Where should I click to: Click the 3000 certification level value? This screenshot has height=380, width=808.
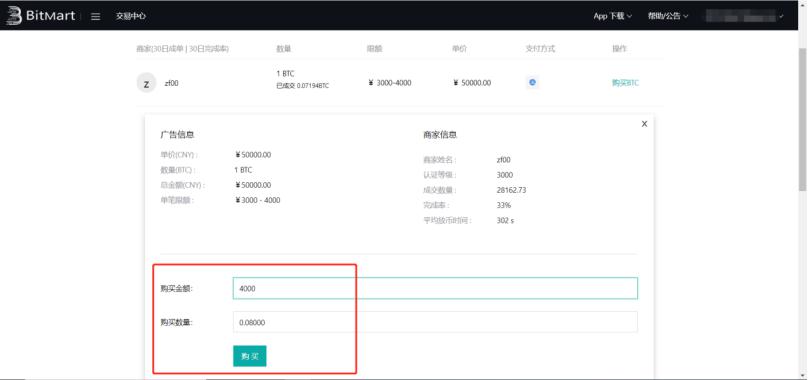click(504, 175)
